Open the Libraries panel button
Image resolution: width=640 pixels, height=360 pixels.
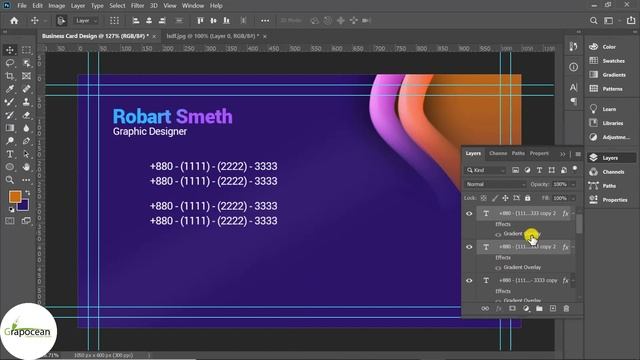608,123
